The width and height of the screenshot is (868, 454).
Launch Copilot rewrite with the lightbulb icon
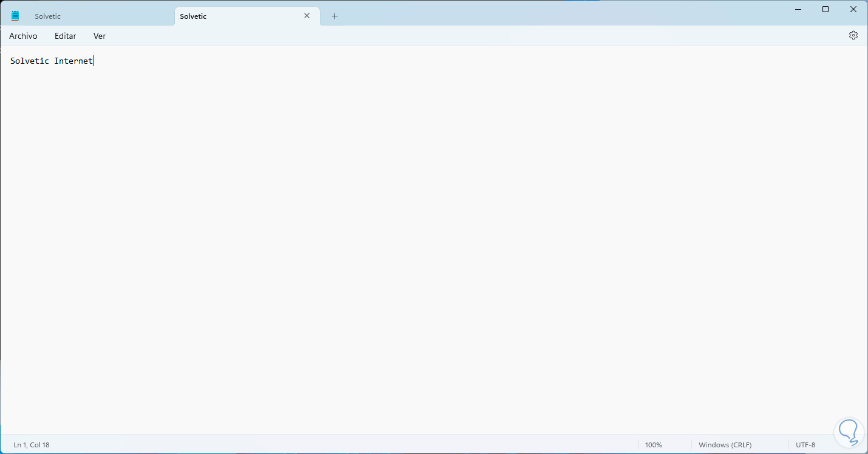pyautogui.click(x=849, y=432)
